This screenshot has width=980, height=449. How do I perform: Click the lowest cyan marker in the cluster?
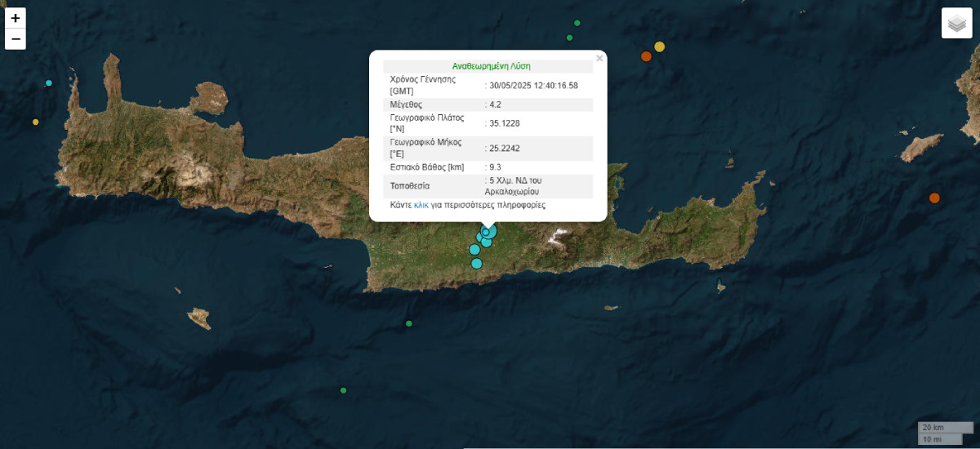point(477,263)
